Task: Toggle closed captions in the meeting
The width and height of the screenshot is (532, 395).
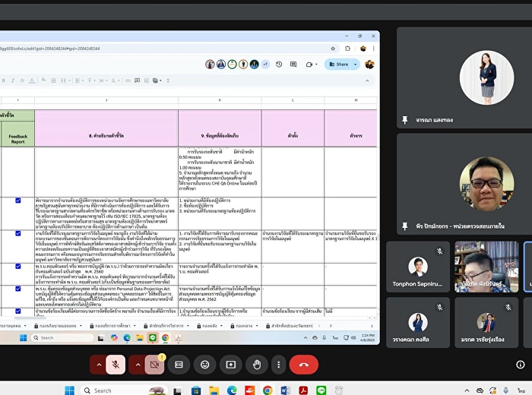Action: click(179, 365)
